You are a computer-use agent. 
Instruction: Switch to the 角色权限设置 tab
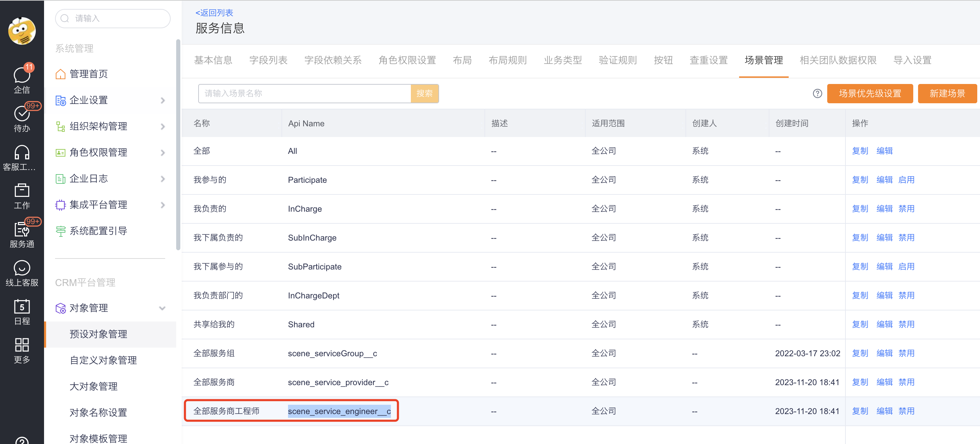pos(407,60)
